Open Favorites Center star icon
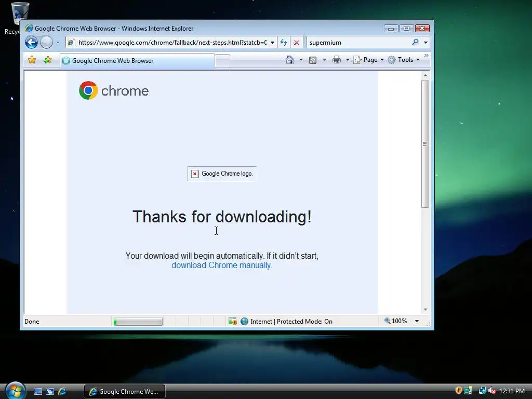The width and height of the screenshot is (532, 399). pos(32,60)
